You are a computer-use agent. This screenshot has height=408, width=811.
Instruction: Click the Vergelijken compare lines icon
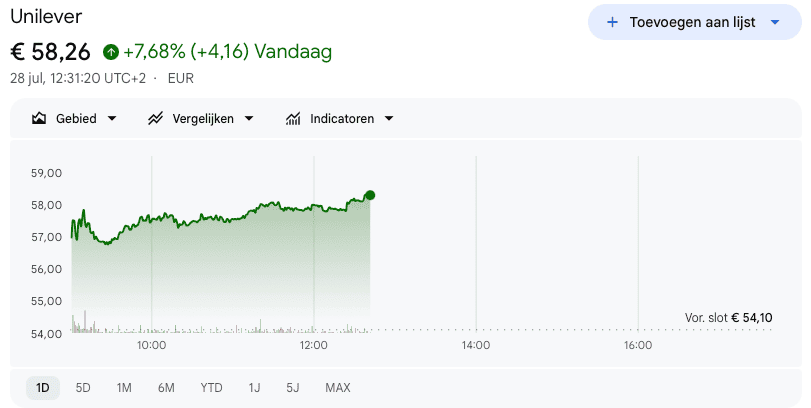pos(155,118)
